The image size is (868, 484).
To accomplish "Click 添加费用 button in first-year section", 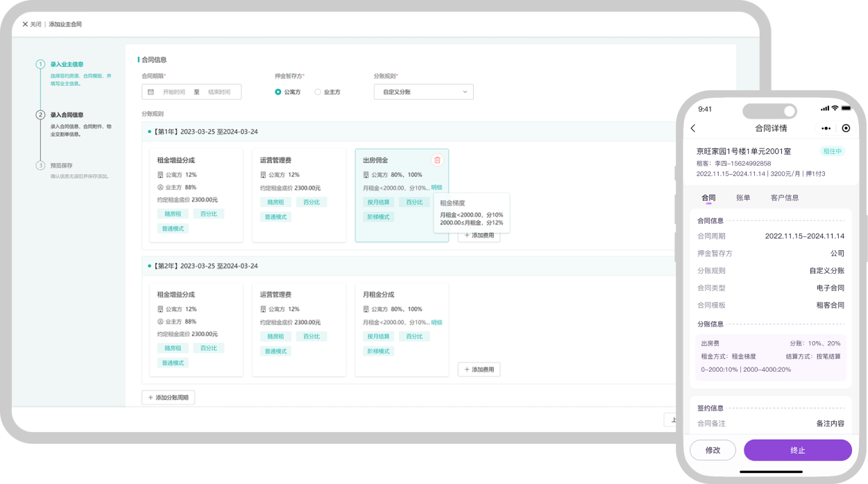I will 479,235.
